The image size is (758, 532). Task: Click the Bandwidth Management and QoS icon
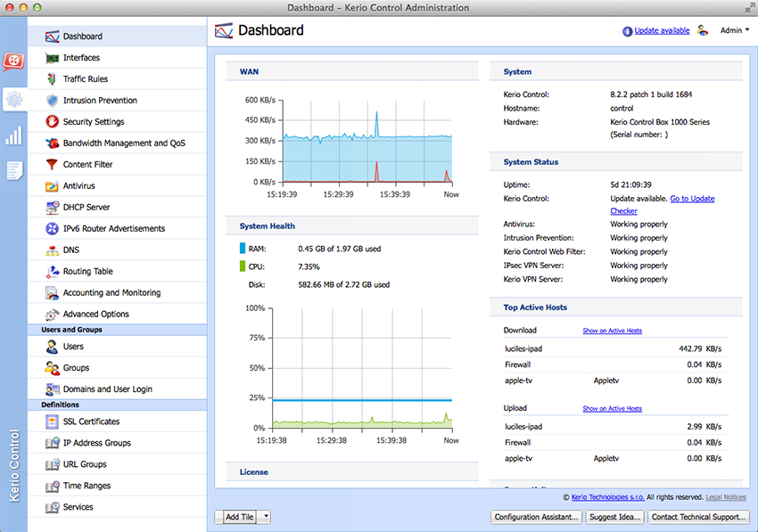(52, 143)
